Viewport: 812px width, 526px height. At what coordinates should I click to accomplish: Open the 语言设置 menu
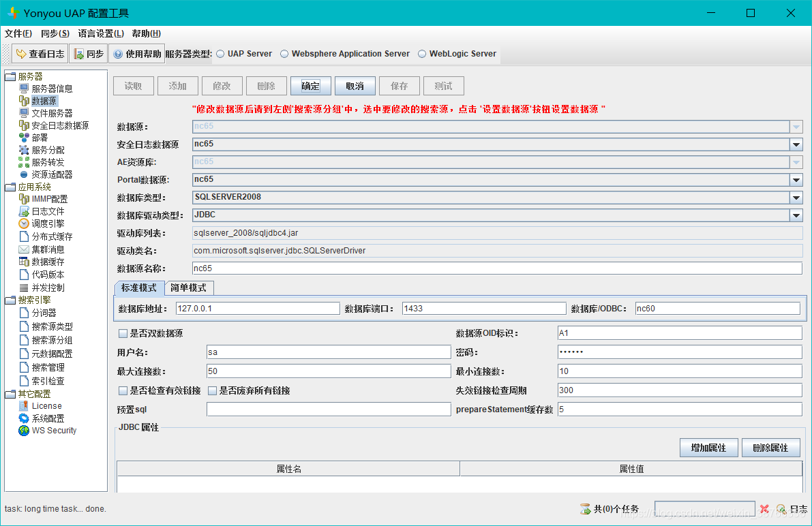[101, 33]
